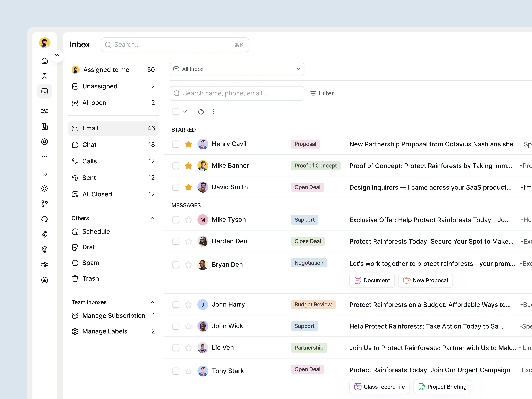Image resolution: width=532 pixels, height=399 pixels.
Task: Open the user profile circle icon in sidebar
Action: click(44, 142)
